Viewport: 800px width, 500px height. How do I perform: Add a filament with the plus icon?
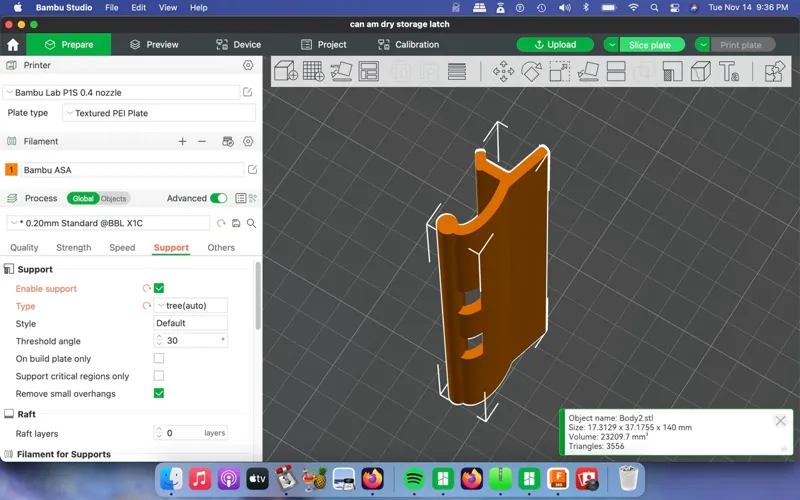click(182, 141)
